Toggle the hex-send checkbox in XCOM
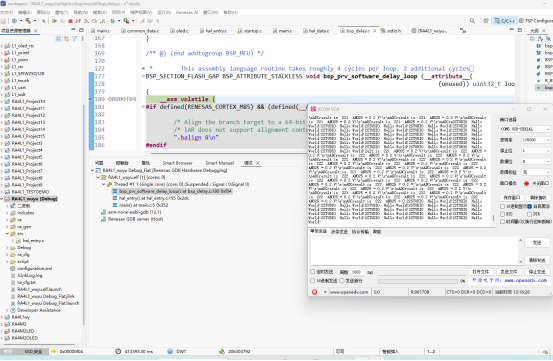 [x=312, y=281]
